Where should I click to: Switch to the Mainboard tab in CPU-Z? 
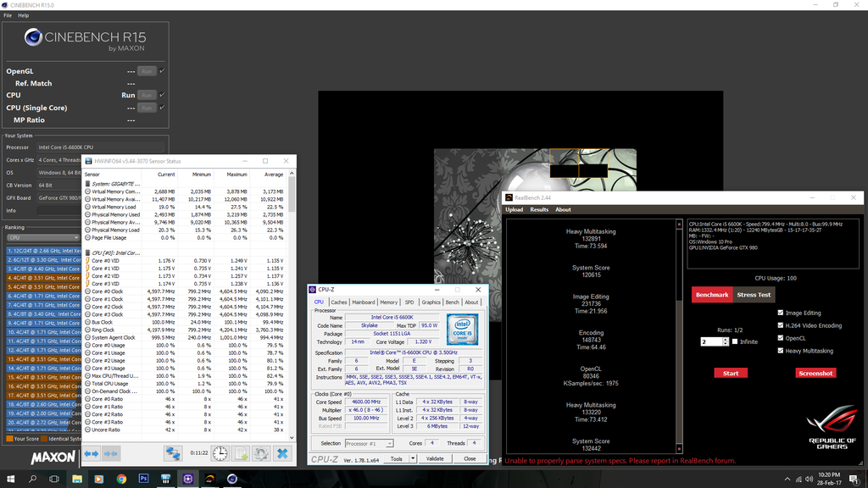[364, 302]
